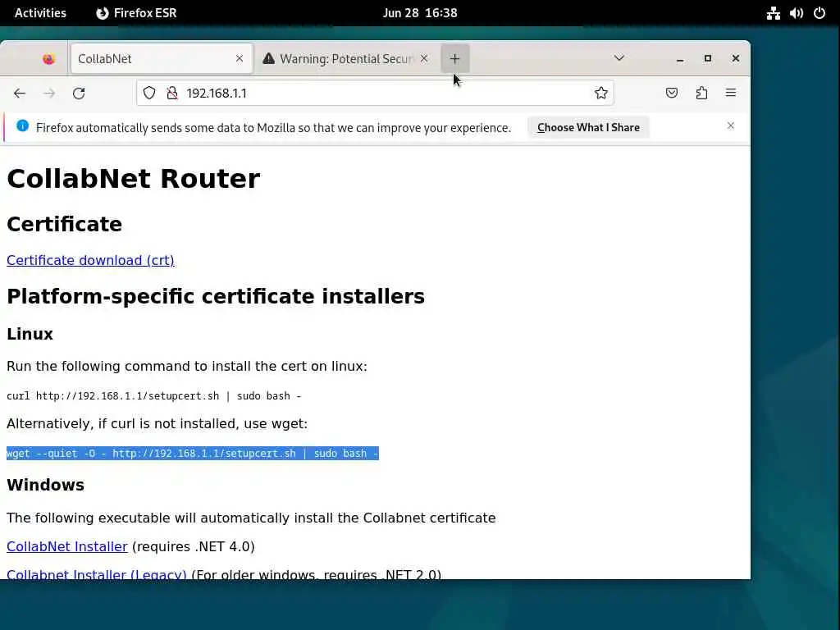Click the Certificate heading text
The height and width of the screenshot is (630, 840).
[64, 224]
